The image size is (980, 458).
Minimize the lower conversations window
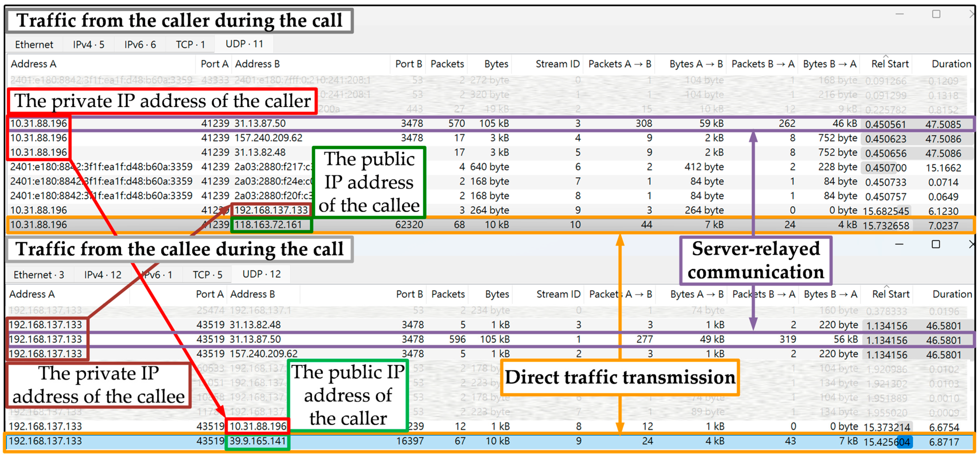(899, 244)
